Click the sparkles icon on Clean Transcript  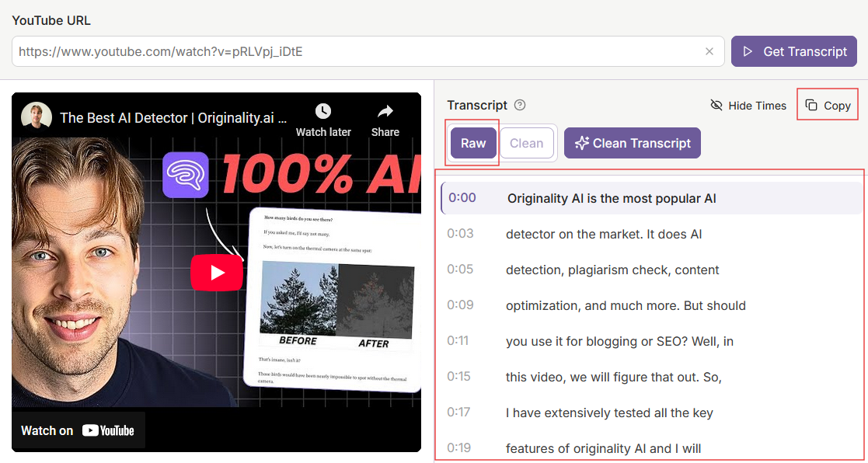pyautogui.click(x=582, y=143)
